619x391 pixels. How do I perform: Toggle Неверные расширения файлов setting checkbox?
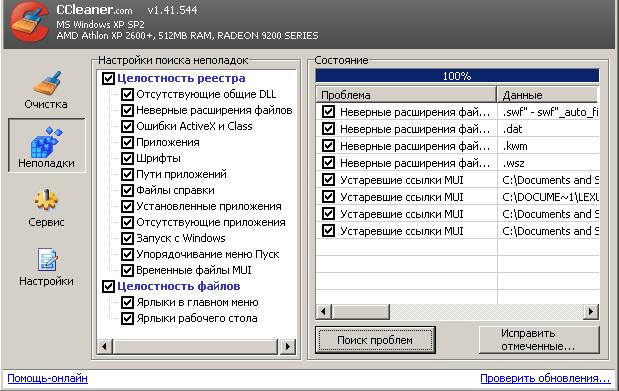pos(127,110)
